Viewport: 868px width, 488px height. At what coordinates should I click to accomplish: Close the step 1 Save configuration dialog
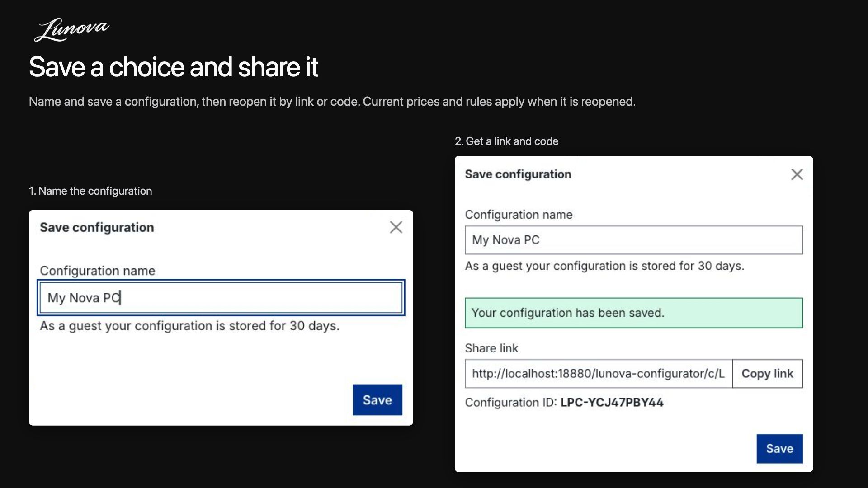tap(396, 227)
